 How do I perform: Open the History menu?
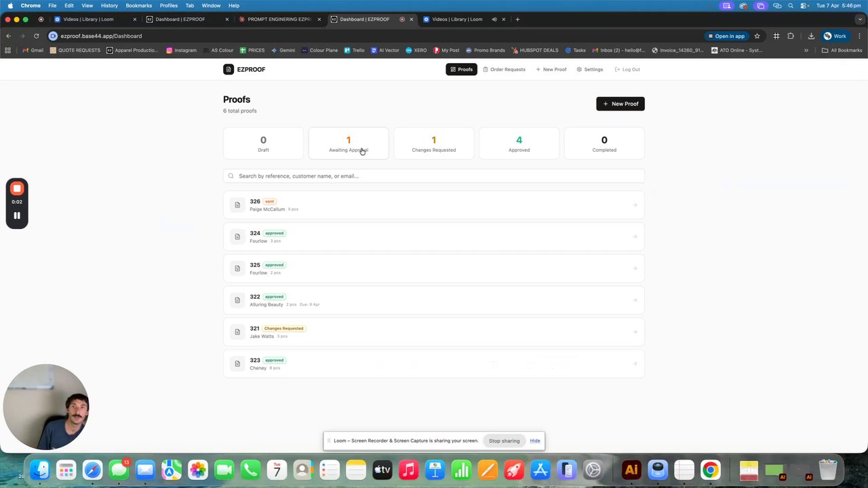pyautogui.click(x=109, y=5)
